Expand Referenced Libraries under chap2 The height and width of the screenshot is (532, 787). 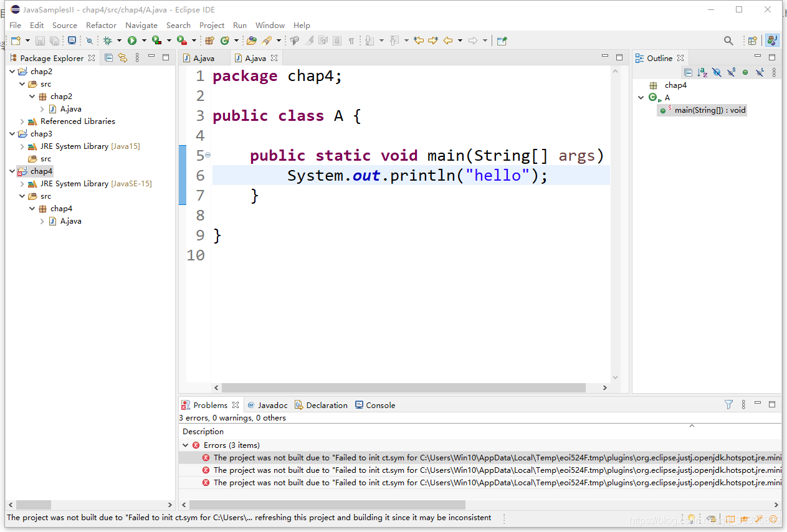(22, 121)
